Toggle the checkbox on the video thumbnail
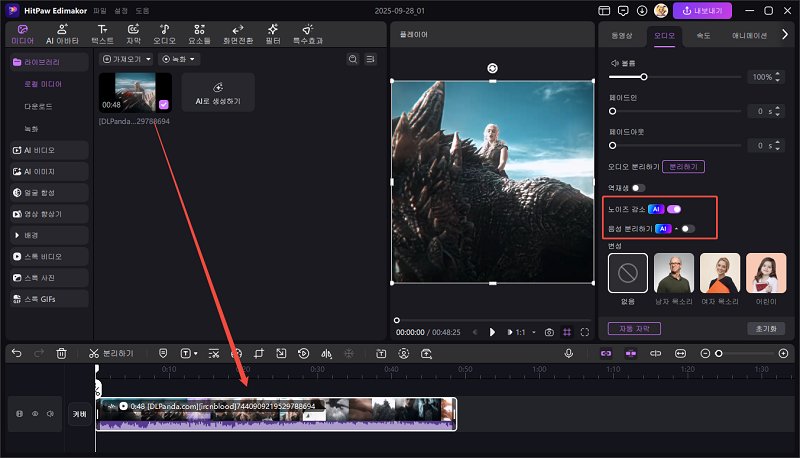The width and height of the screenshot is (800, 458). click(164, 105)
